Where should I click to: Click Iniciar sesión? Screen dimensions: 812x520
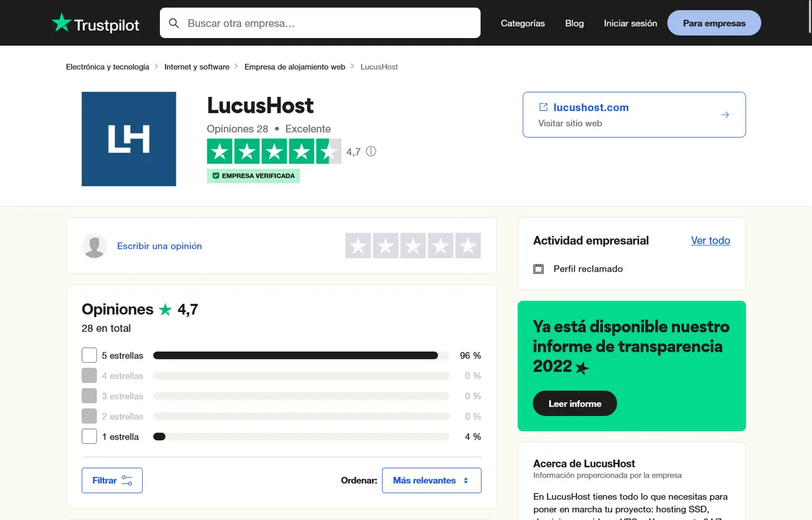point(631,23)
